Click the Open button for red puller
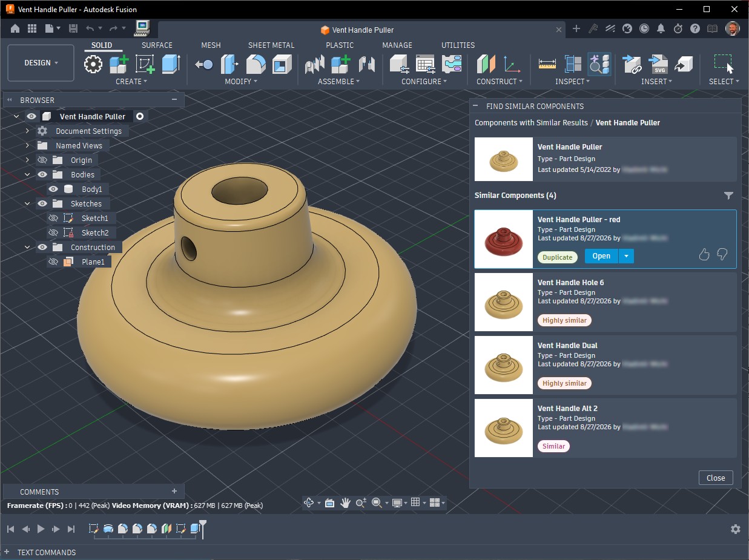 click(x=601, y=256)
